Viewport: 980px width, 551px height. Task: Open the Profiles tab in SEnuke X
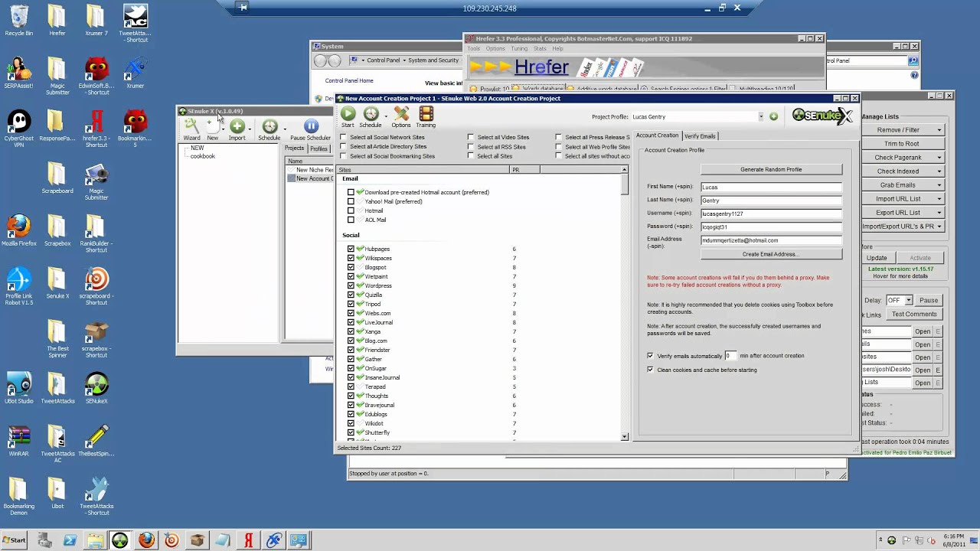tap(319, 148)
